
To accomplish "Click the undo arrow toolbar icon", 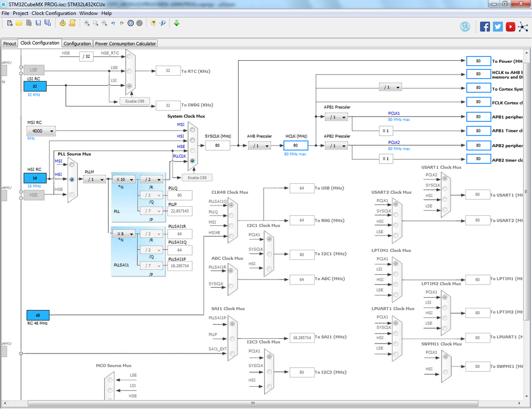I will tap(113, 23).
